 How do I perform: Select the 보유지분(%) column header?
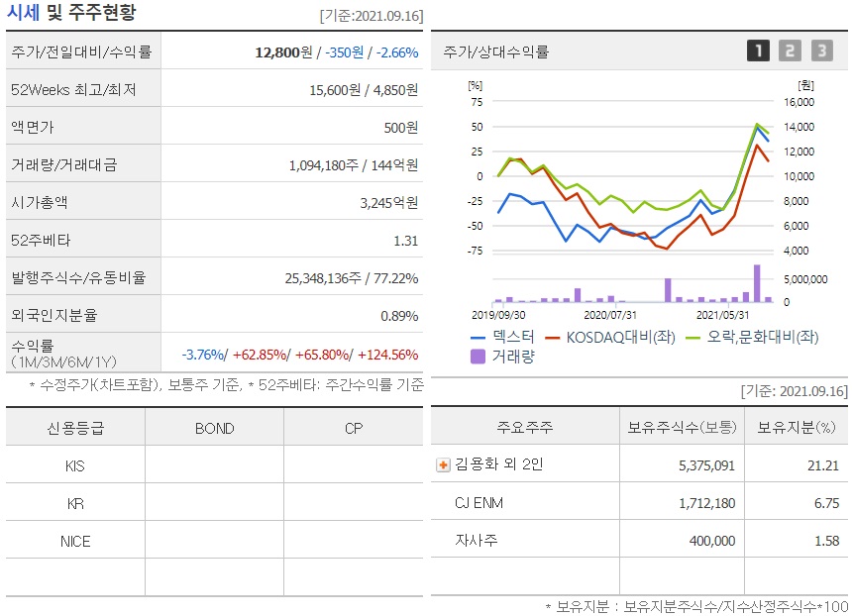click(x=797, y=427)
